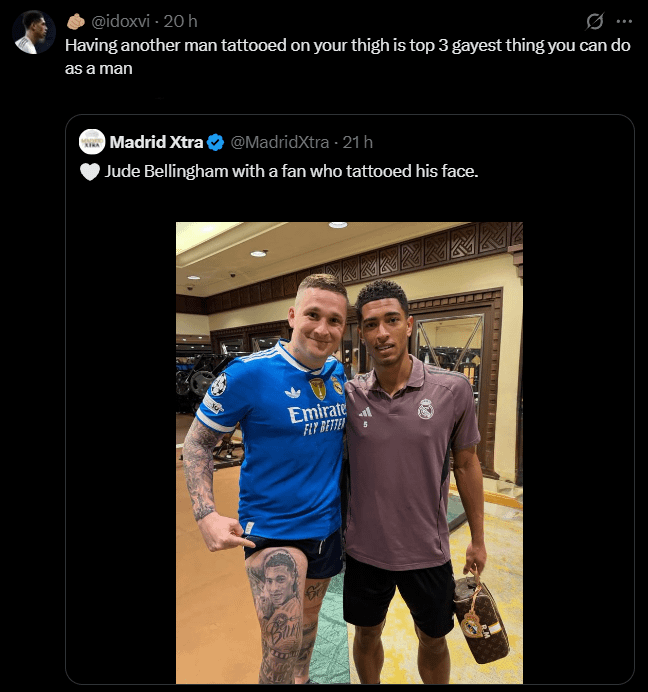Open the tweet's more options menu

(x=624, y=20)
